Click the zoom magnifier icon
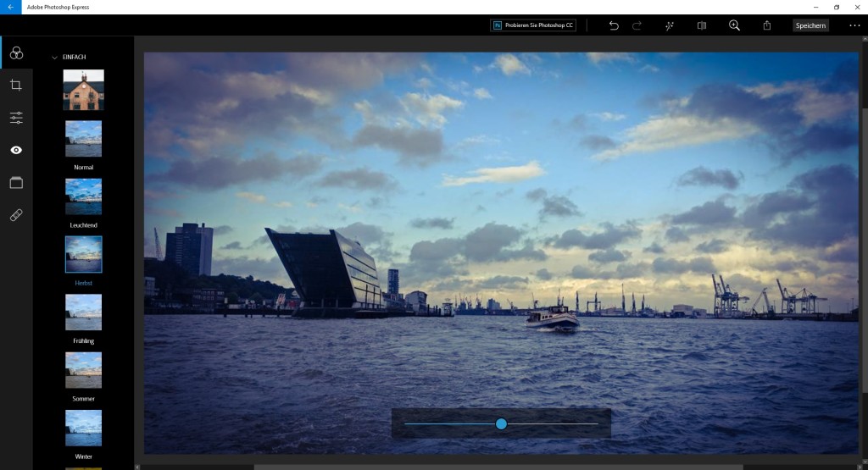 734,25
